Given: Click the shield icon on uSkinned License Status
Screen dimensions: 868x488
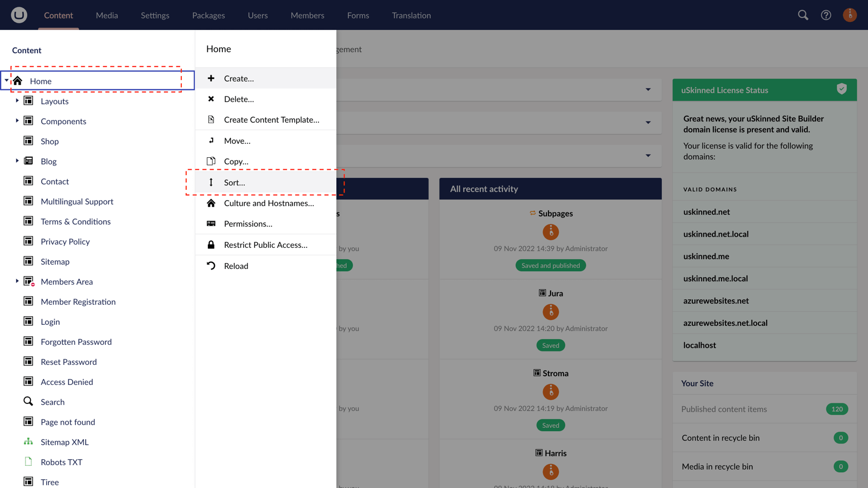Looking at the screenshot, I should pos(841,89).
